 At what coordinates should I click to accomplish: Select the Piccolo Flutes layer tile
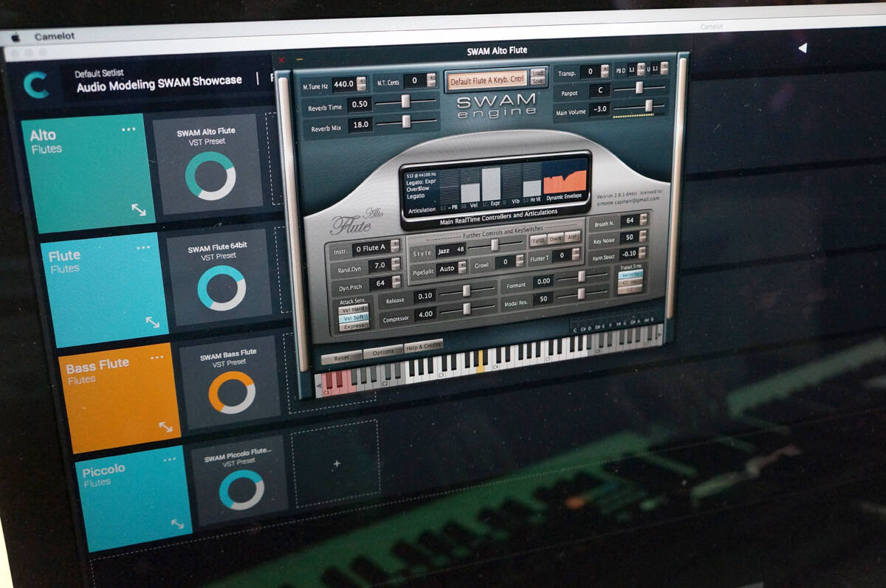(x=134, y=498)
